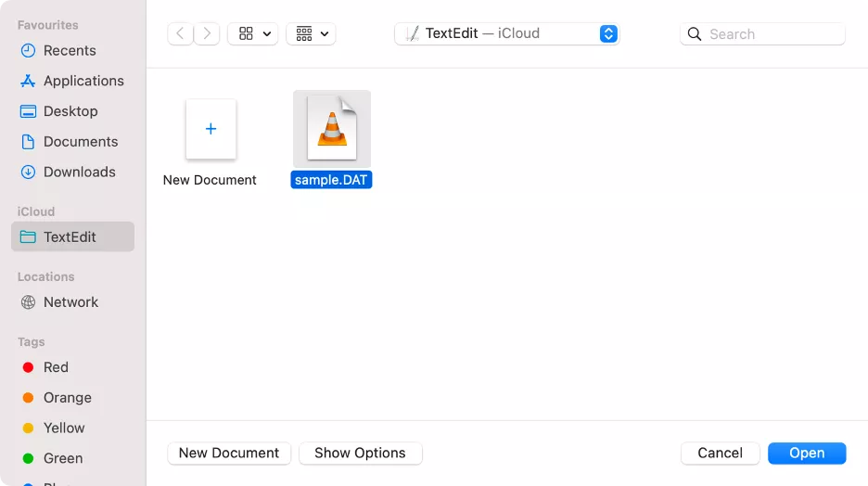This screenshot has height=486, width=868.
Task: Click the back navigation arrow
Action: pos(180,34)
